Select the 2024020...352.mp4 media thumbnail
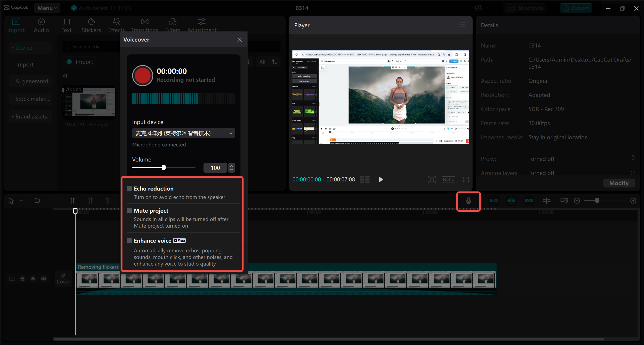 click(89, 103)
